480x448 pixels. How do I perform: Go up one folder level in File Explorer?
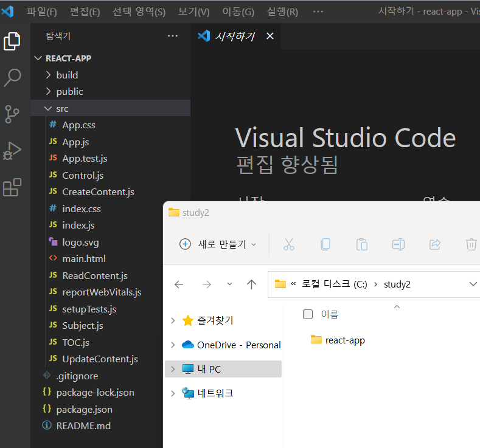point(252,284)
